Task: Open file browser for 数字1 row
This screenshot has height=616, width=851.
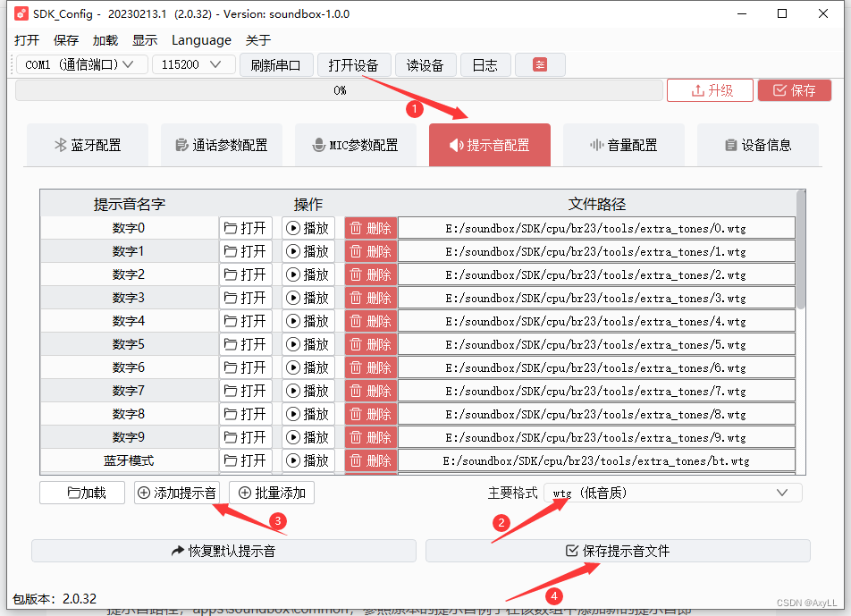Action: 246,251
